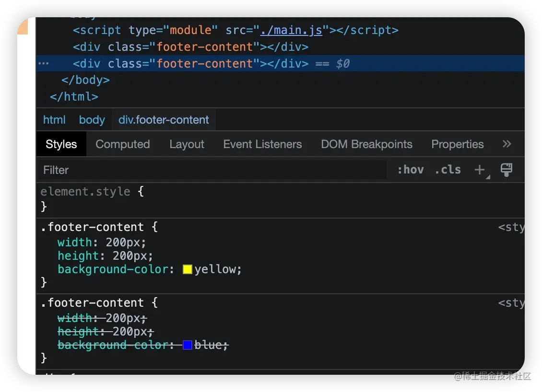Click the element.style rule selector
The height and width of the screenshot is (392, 542).
tap(85, 192)
